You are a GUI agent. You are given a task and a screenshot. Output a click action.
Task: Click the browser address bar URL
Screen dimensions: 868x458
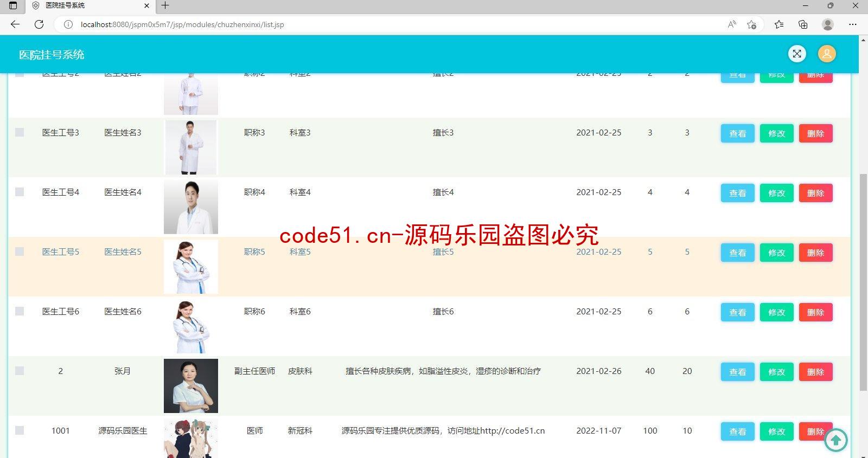(182, 24)
